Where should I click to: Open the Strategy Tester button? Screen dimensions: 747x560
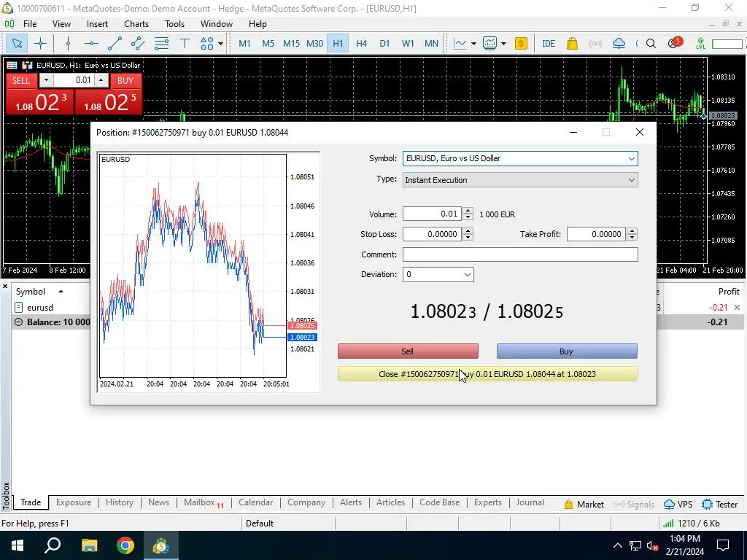(720, 505)
